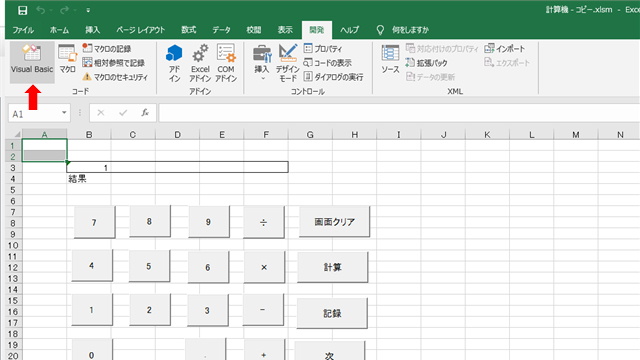Click the Name Box showing A1
The width and height of the screenshot is (640, 360).
click(35, 113)
